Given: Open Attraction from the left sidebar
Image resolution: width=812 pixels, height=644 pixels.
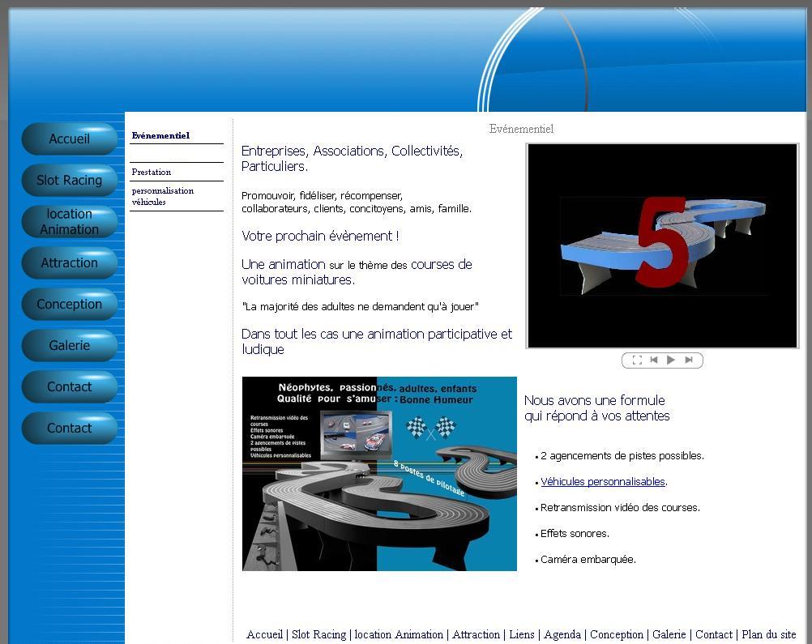Looking at the screenshot, I should pos(70,263).
